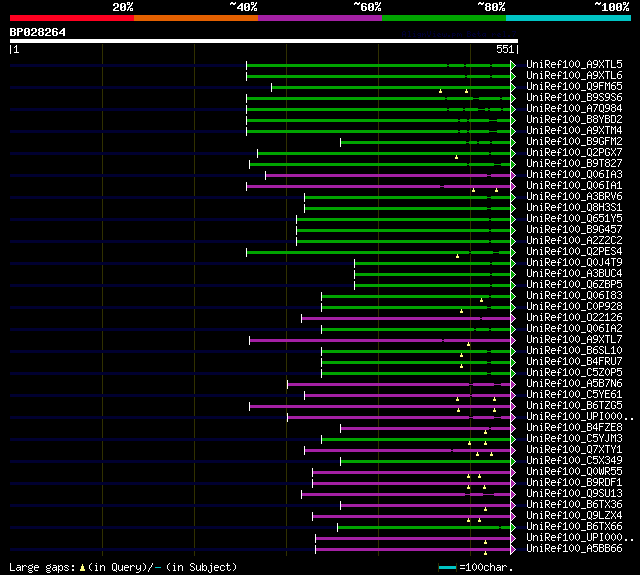Click the red 20% identity legend segment

[72, 18]
